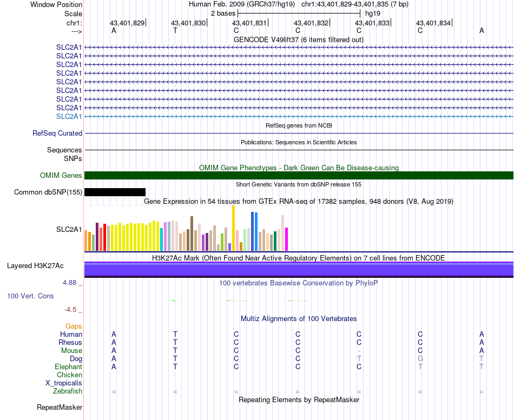Image resolution: width=514 pixels, height=420 pixels.
Task: Click the Scale track label
Action: click(x=73, y=14)
